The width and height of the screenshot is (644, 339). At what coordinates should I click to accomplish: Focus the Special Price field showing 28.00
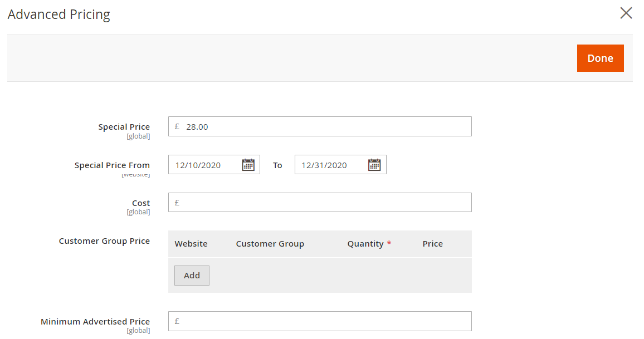click(x=326, y=126)
